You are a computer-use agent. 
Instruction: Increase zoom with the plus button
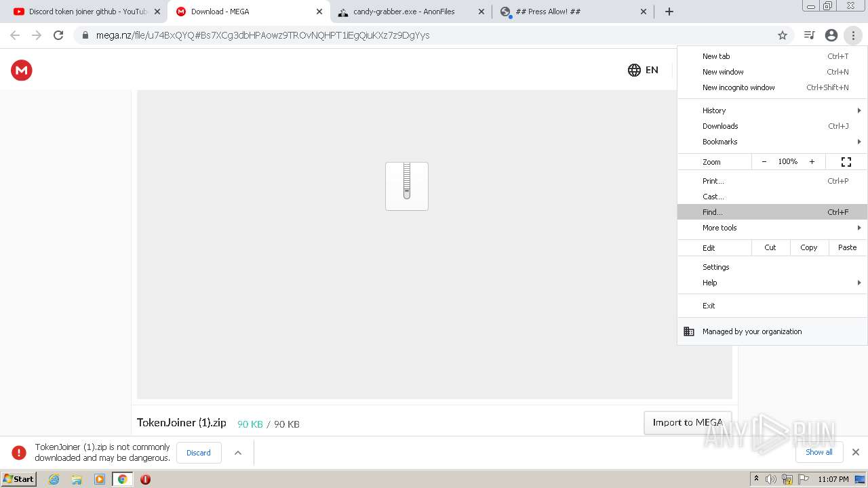click(x=812, y=162)
